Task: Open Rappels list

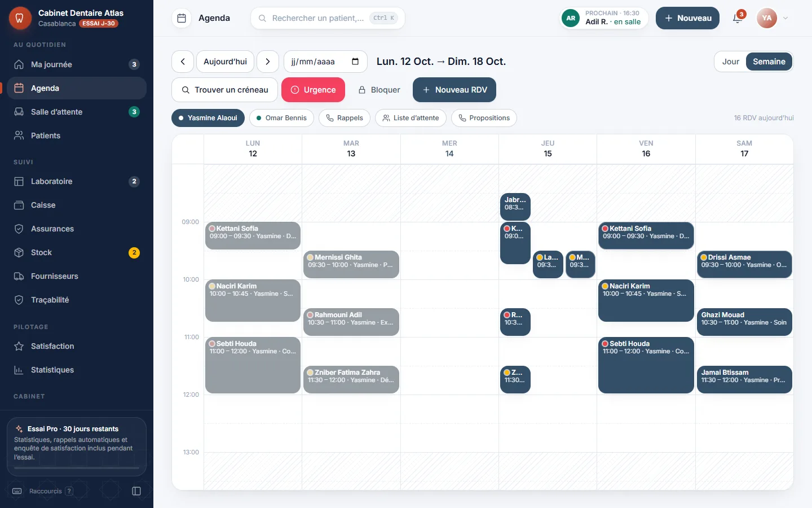Action: point(345,118)
